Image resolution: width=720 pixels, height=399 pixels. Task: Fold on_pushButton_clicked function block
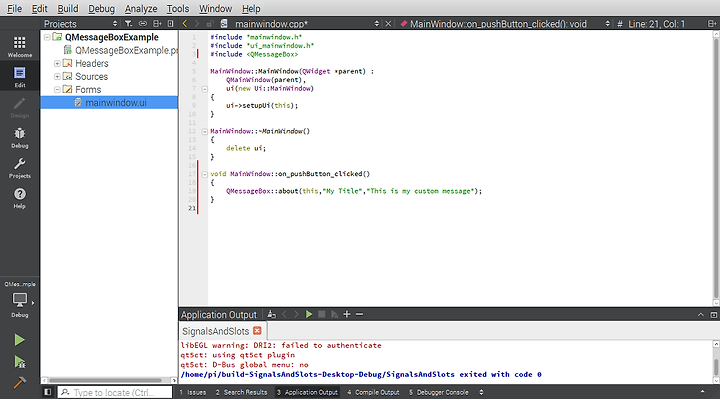205,174
